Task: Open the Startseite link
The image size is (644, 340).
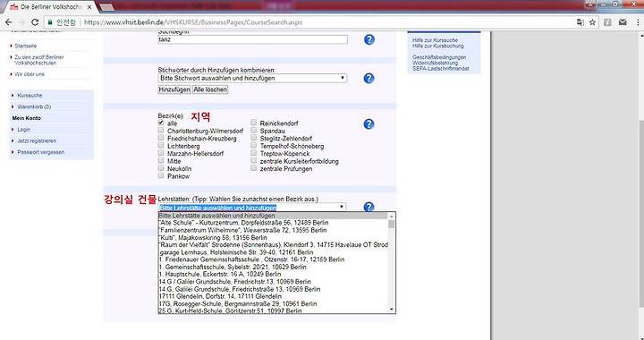Action: pos(25,46)
